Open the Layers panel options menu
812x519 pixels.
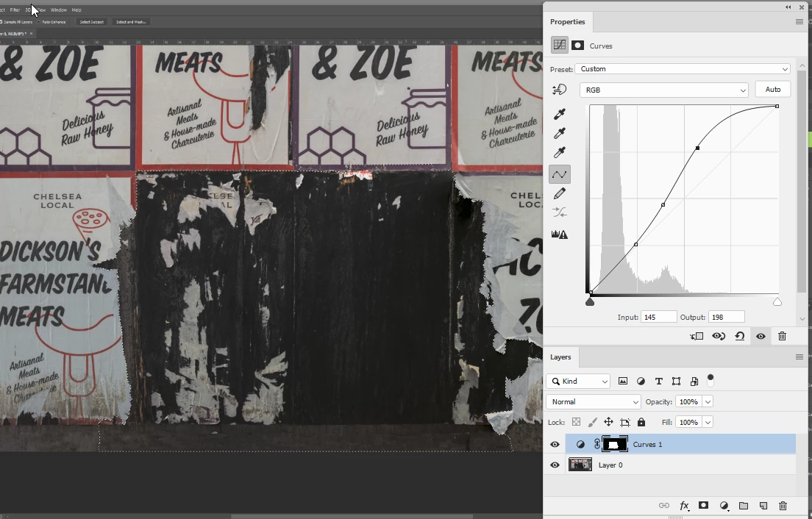(x=799, y=357)
